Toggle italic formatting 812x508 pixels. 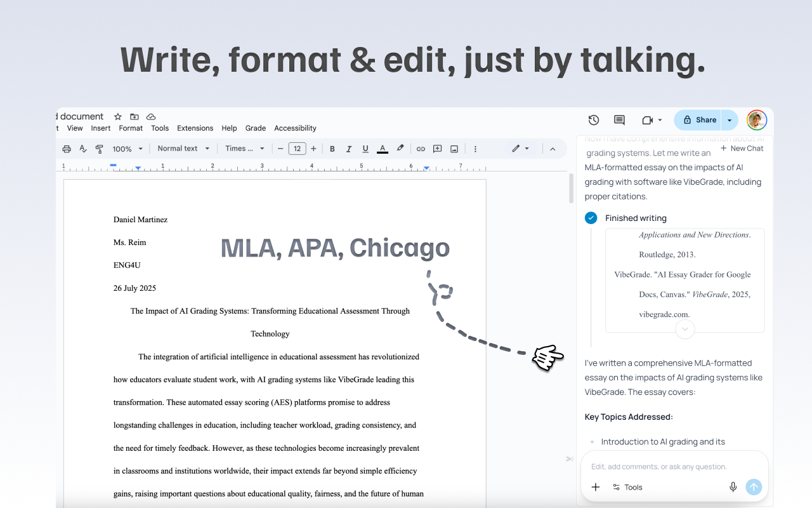(348, 148)
